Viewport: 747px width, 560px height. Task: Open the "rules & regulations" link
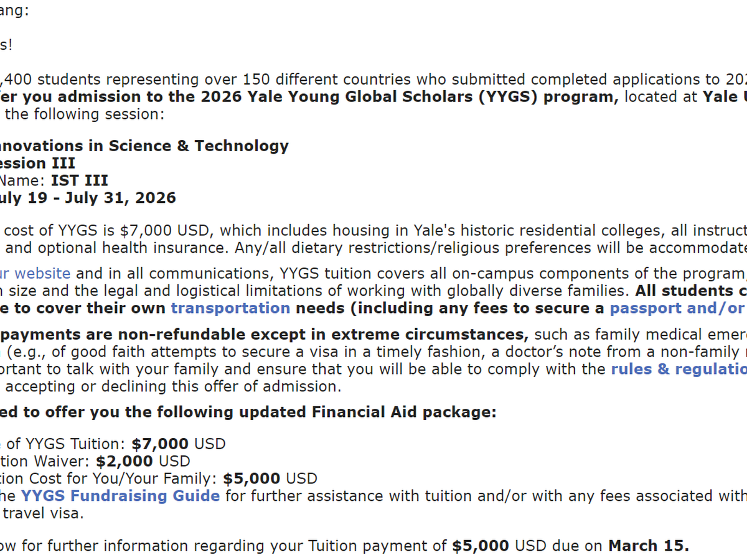[x=679, y=368]
